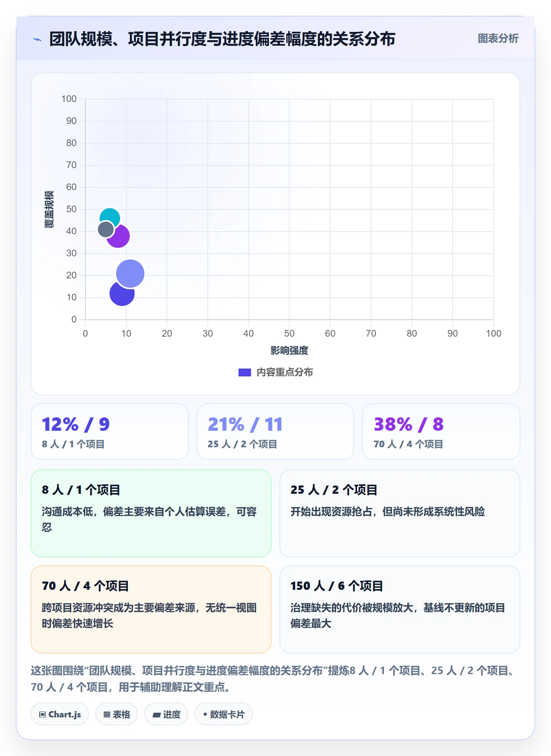Click the x-axis tick label 50
The height and width of the screenshot is (756, 551).
(x=289, y=334)
